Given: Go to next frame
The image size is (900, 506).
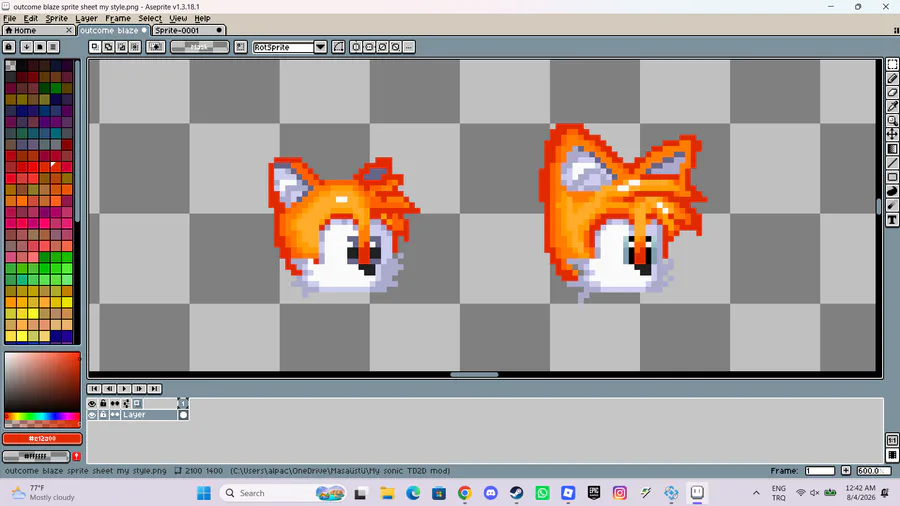Looking at the screenshot, I should 139,388.
